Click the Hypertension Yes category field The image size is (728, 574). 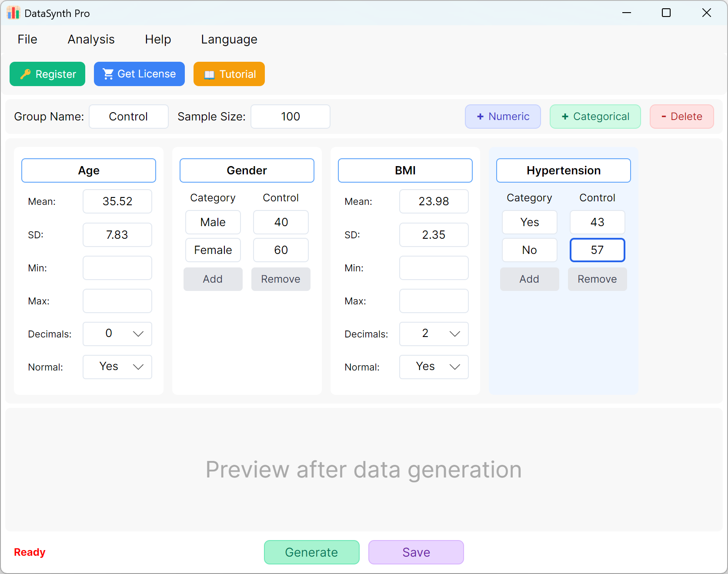tap(530, 222)
